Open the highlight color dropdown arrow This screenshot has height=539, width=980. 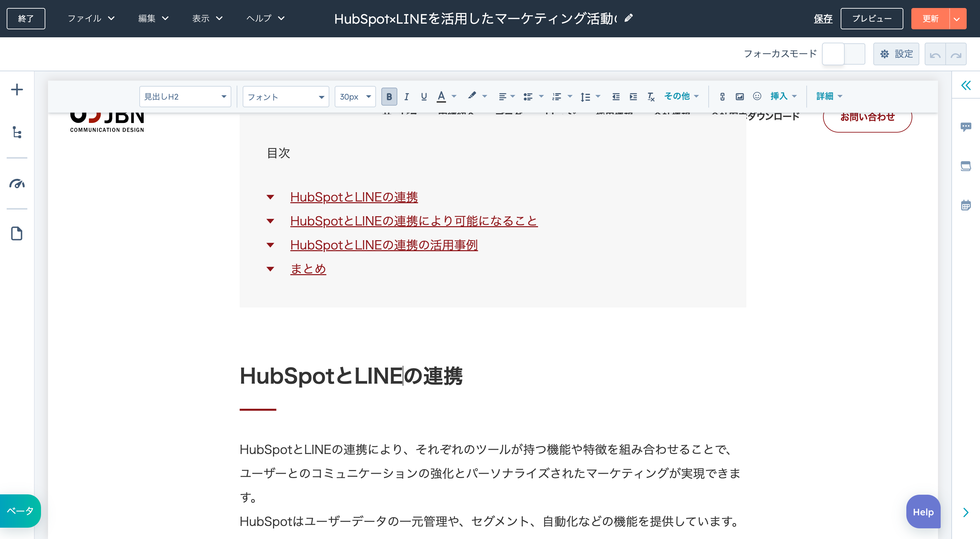coord(484,97)
